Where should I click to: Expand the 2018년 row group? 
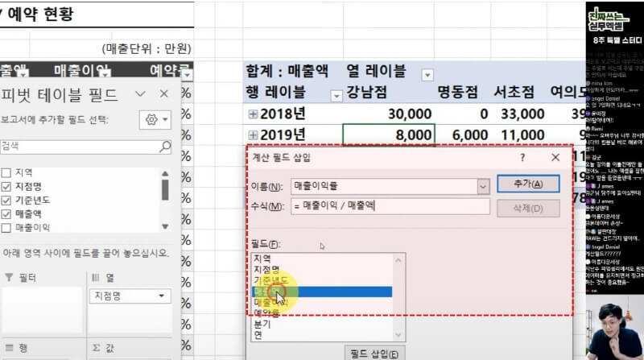(253, 114)
